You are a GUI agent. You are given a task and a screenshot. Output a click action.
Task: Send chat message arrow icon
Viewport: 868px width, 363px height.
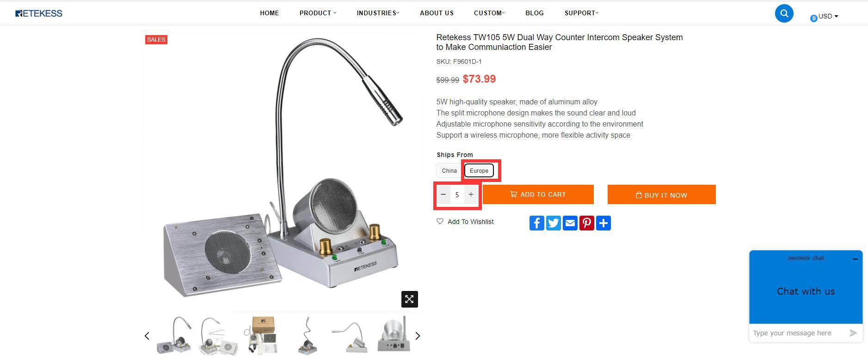click(853, 333)
